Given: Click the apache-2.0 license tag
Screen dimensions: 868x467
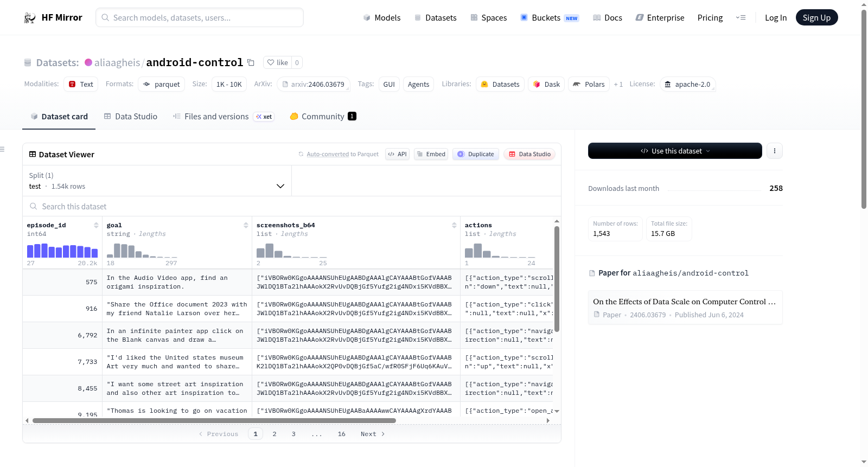Looking at the screenshot, I should point(687,84).
